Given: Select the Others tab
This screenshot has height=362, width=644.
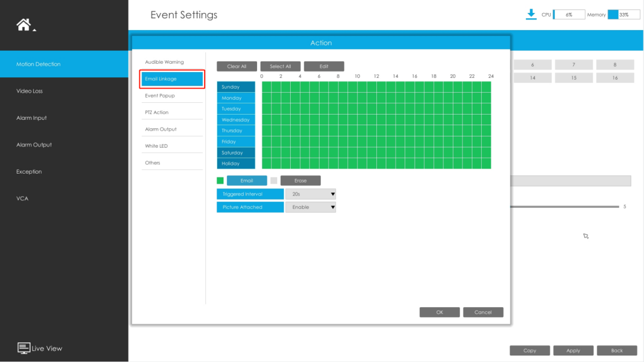Looking at the screenshot, I should [x=172, y=163].
